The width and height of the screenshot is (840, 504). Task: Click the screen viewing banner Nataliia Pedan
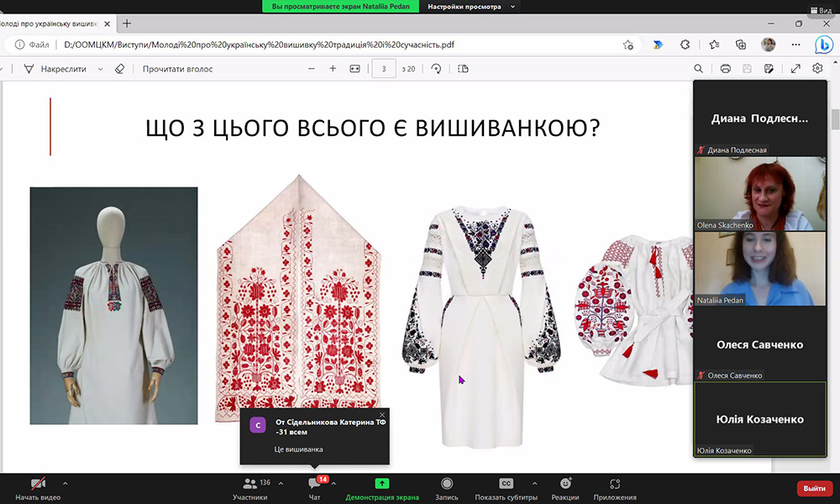pyautogui.click(x=340, y=7)
